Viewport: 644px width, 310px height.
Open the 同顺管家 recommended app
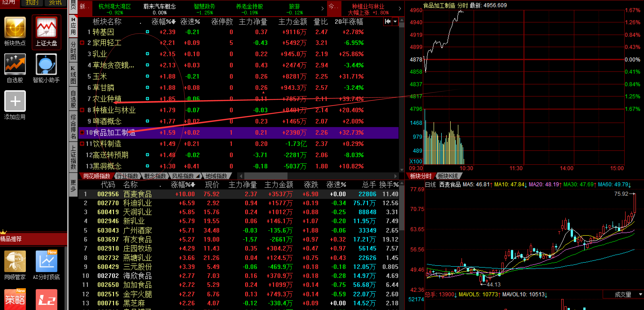15,261
